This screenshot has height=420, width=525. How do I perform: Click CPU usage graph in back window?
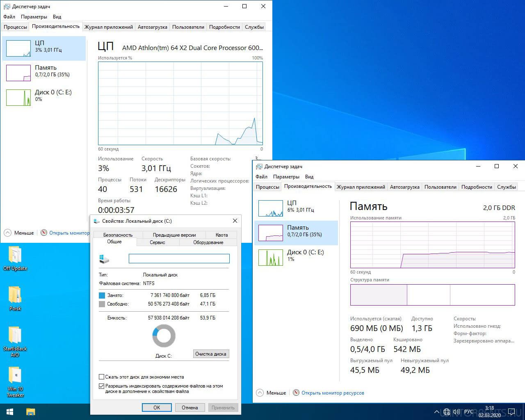tap(180, 103)
